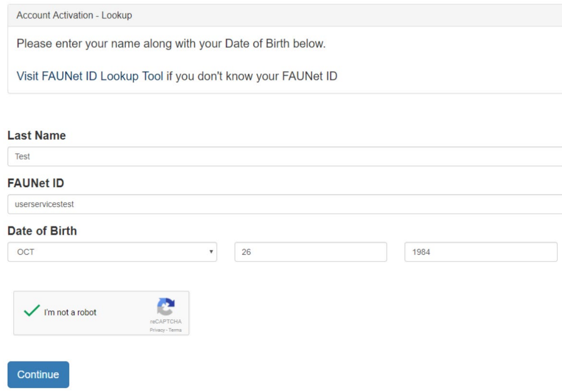Focus the FAUNet ID input field
This screenshot has height=392, width=562.
click(284, 204)
